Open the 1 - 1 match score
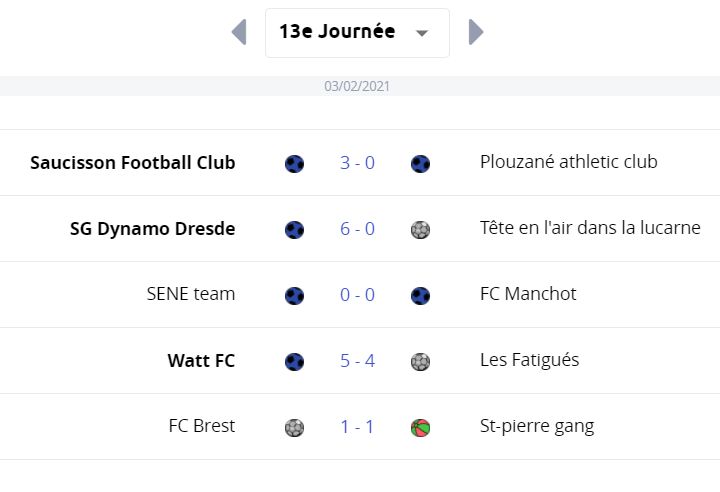720x492 pixels. point(357,427)
